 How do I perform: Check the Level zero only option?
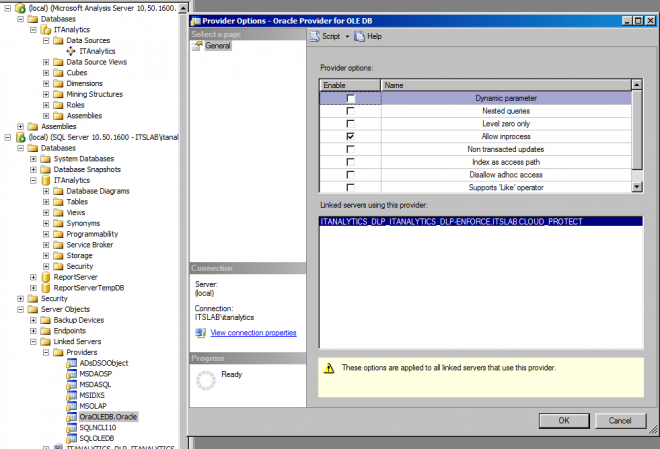(x=350, y=124)
